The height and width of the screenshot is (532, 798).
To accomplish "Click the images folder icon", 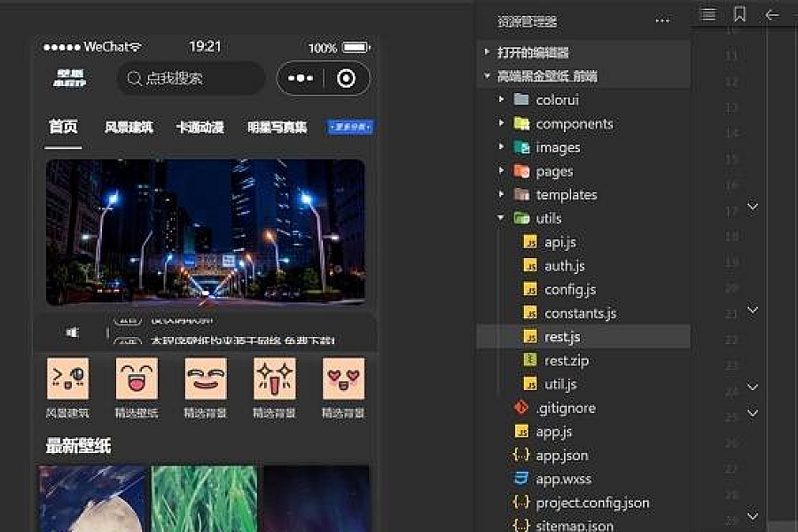I will click(x=521, y=147).
